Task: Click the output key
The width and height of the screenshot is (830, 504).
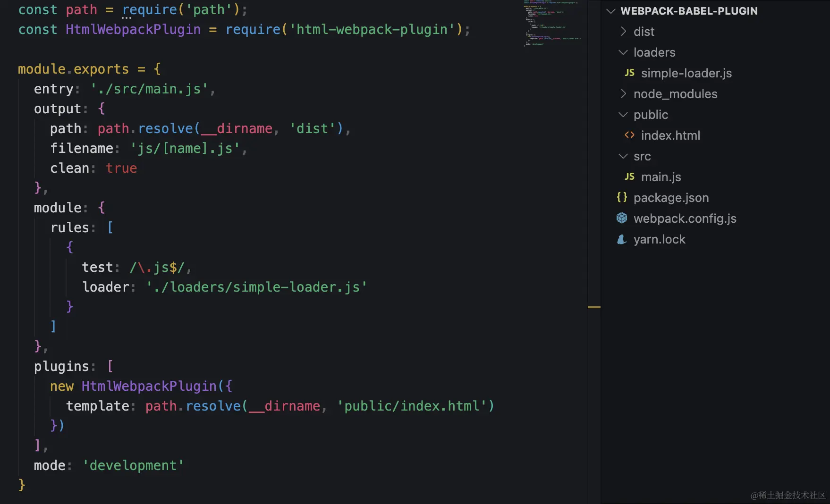Action: 58,109
